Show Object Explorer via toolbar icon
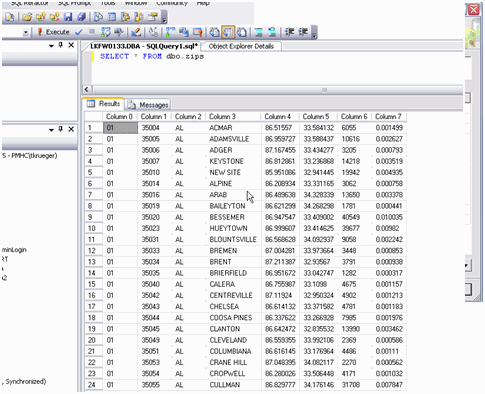Image resolution: width=485 pixels, height=394 pixels. (126, 17)
